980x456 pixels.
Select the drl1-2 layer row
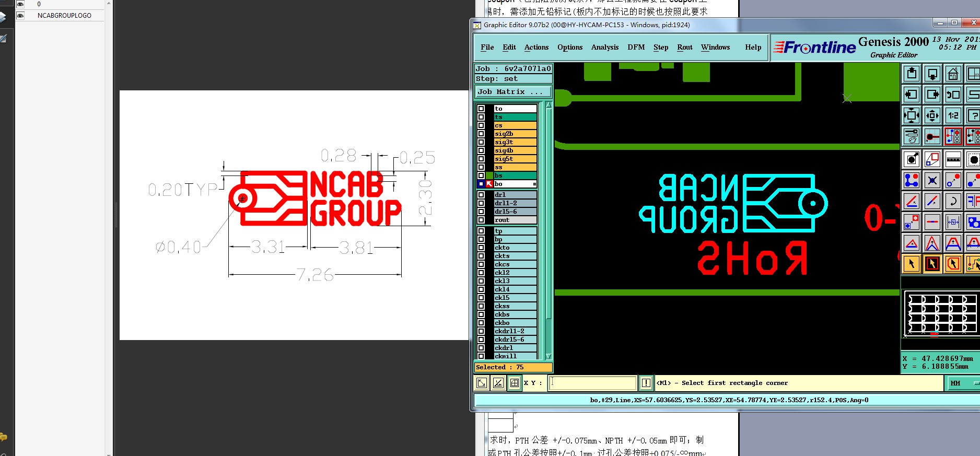[x=515, y=203]
